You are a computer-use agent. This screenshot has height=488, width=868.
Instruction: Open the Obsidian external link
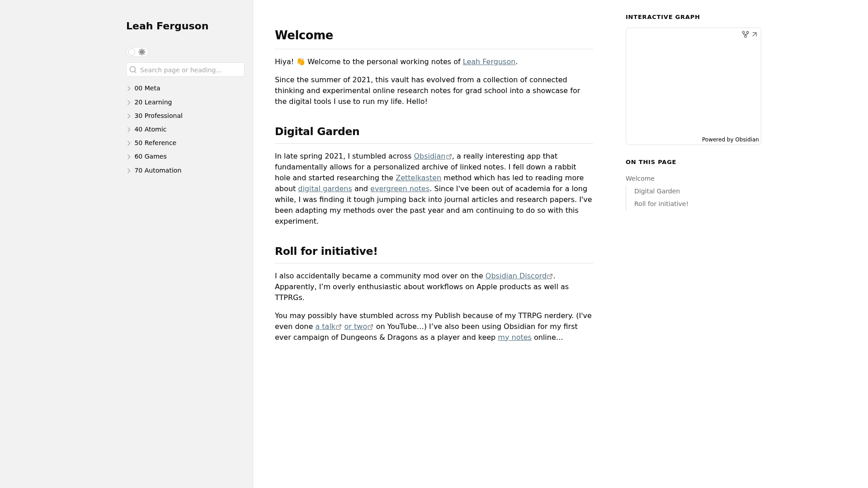(433, 156)
